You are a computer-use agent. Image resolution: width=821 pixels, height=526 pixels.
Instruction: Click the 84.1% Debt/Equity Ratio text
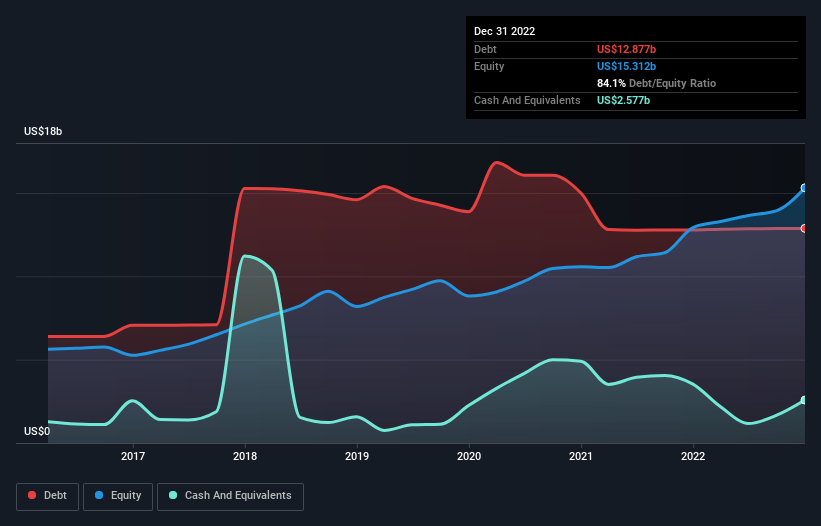point(657,83)
